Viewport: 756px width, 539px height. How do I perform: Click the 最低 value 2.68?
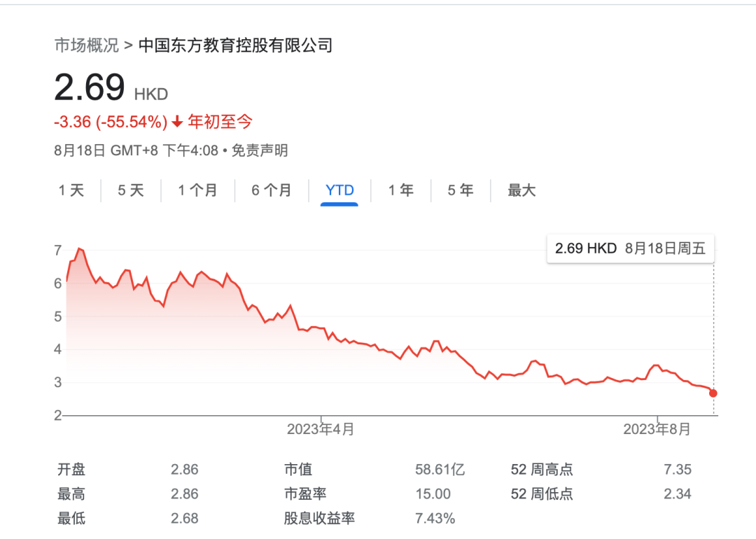pos(185,518)
